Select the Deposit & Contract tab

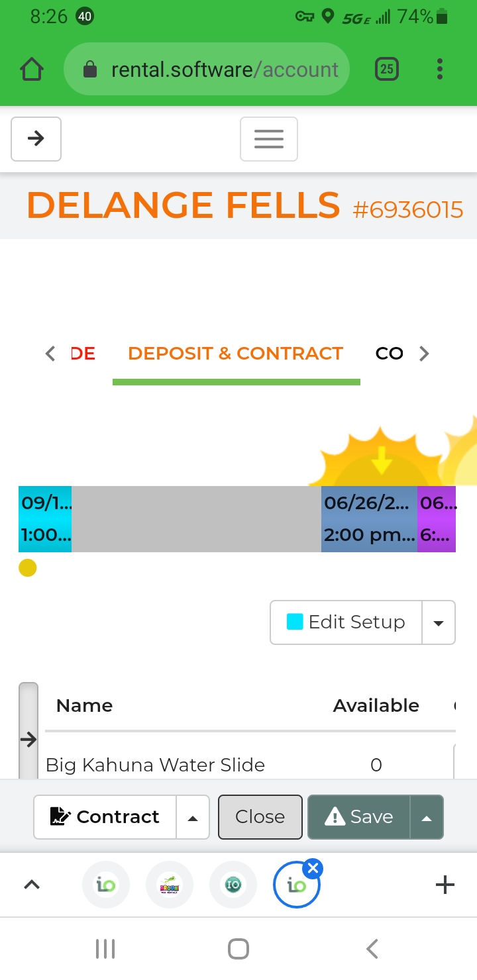[x=235, y=354]
